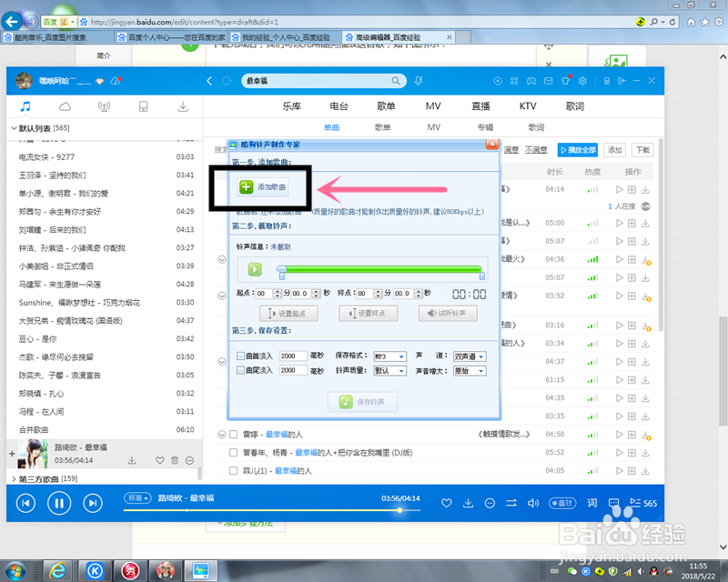Open the playlist queue showing 565
Viewport: 728px width, 582px height.
point(643,503)
